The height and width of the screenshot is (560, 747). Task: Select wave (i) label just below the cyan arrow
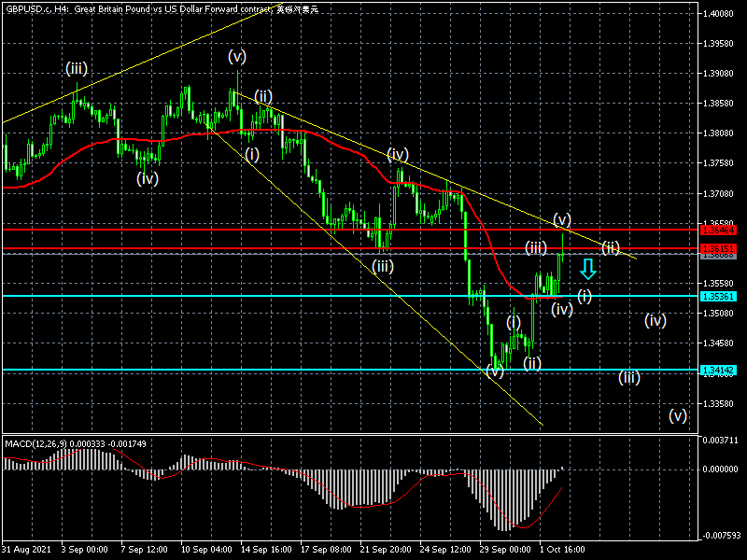(x=585, y=296)
